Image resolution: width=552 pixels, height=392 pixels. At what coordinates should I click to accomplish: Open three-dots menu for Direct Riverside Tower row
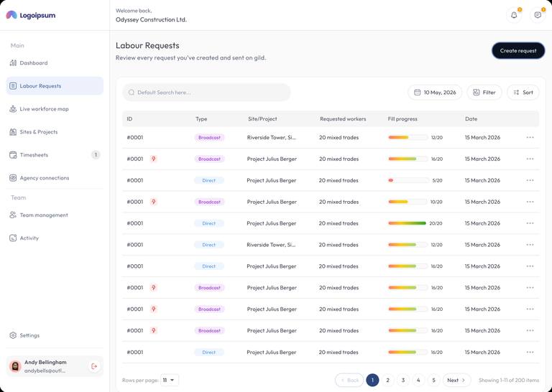tap(530, 245)
